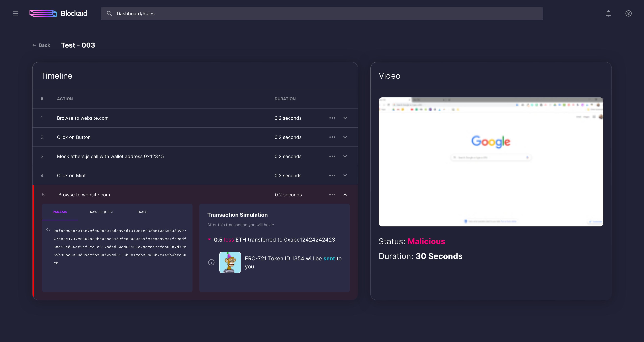Go back using the Back link
644x342 pixels.
(x=41, y=45)
